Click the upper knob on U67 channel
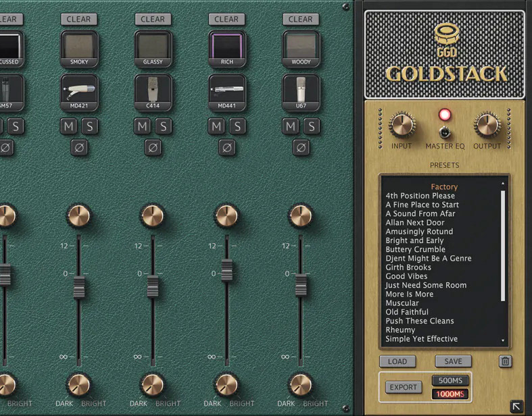 point(301,215)
